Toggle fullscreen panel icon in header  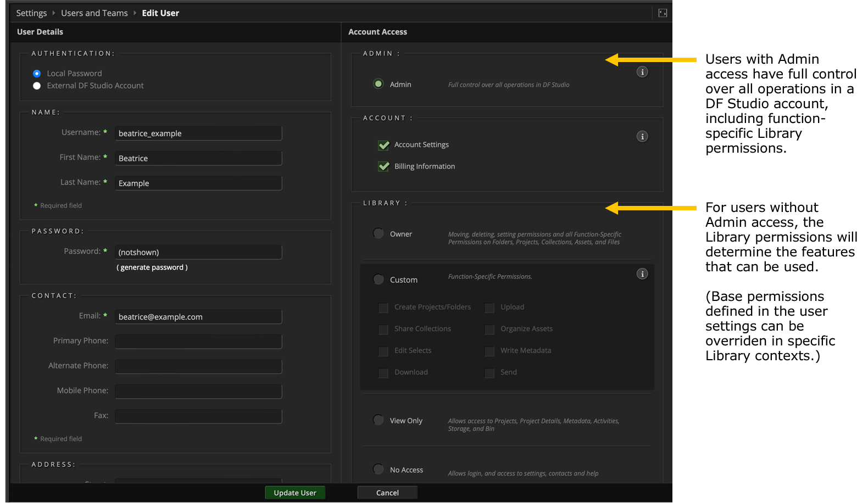663,13
